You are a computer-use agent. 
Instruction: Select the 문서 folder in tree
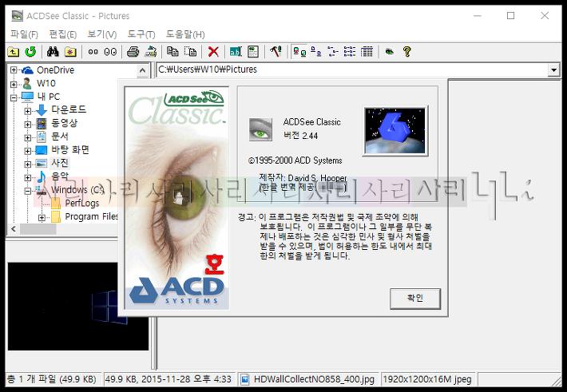coord(60,137)
